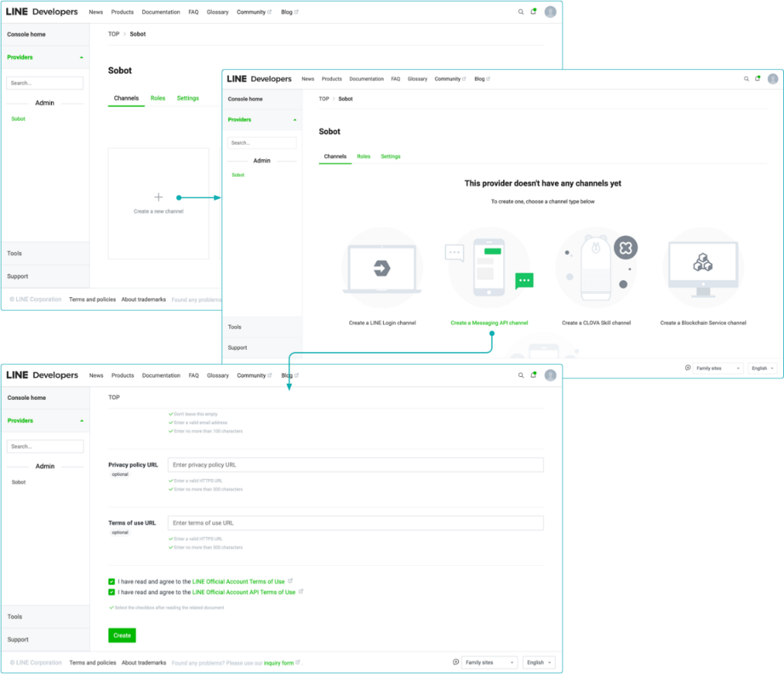
Task: Click Create a Blockchain Service channel label
Action: (703, 323)
